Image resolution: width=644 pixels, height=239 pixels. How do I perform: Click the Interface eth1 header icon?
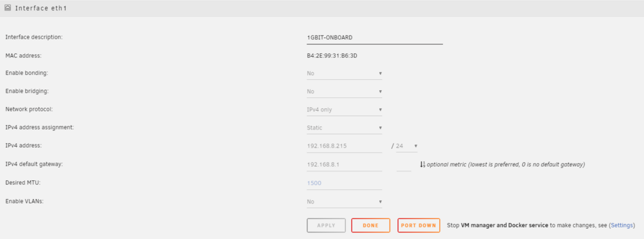pyautogui.click(x=7, y=8)
